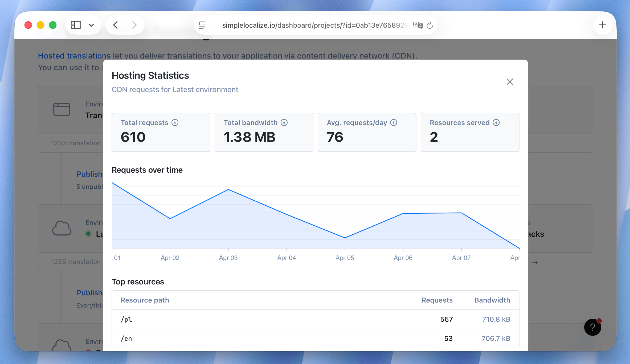Reload the current page
This screenshot has height=364, width=630.
(430, 25)
